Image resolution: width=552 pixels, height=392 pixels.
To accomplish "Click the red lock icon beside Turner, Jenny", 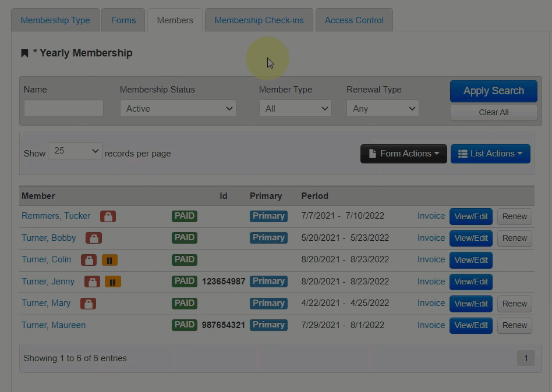I will [92, 281].
